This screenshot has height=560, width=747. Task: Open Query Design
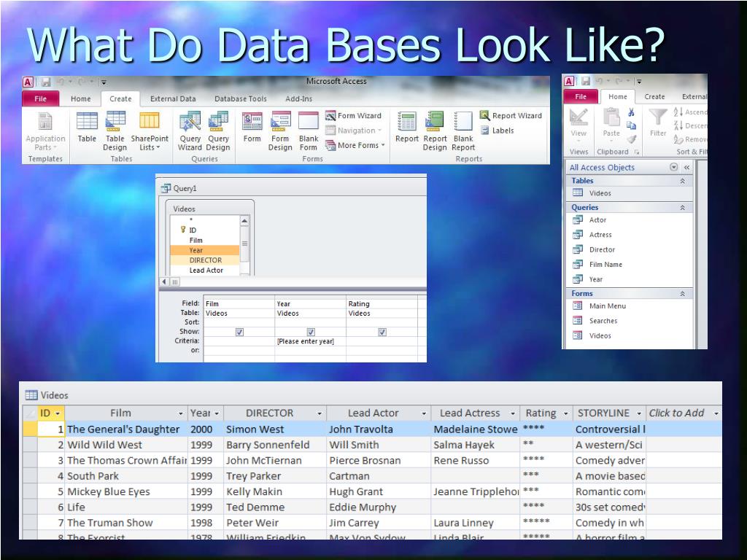(218, 131)
